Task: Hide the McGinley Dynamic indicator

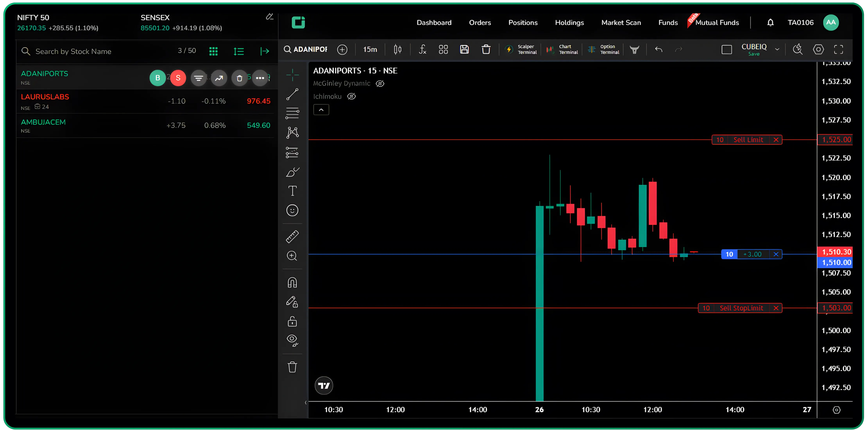Action: pyautogui.click(x=380, y=84)
